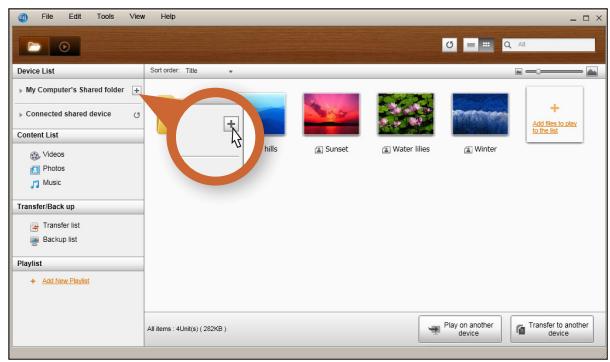Click the Transfer list icon
Viewport: 610px width, 362px height.
pyautogui.click(x=35, y=227)
